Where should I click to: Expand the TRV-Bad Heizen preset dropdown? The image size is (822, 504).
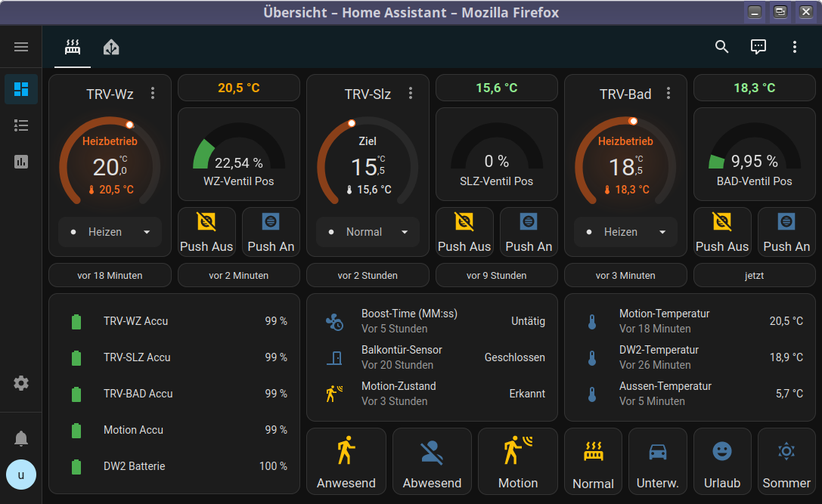click(x=626, y=232)
